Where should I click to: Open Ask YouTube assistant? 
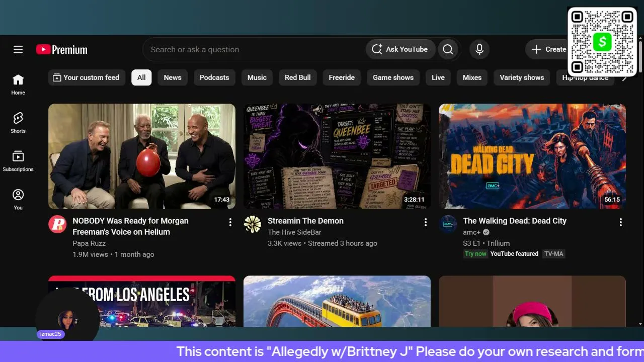(x=400, y=49)
